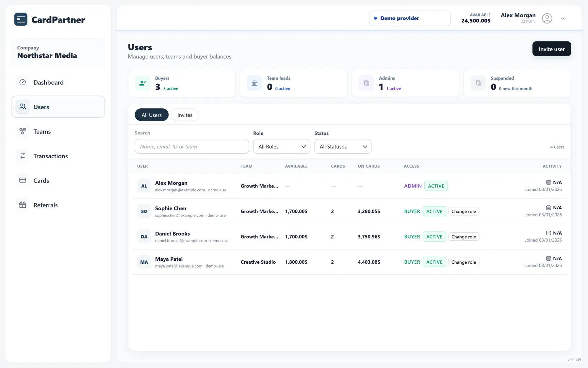Open the All Roles dropdown

click(282, 147)
